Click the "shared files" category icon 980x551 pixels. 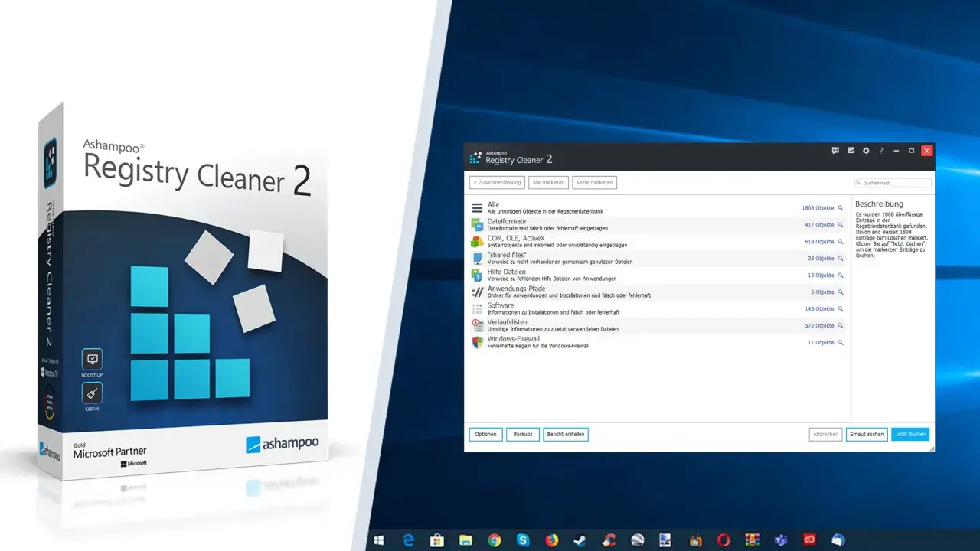click(x=477, y=258)
